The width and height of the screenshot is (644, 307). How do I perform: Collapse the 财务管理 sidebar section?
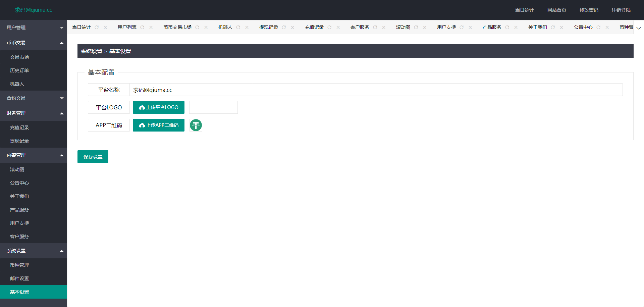pos(34,113)
